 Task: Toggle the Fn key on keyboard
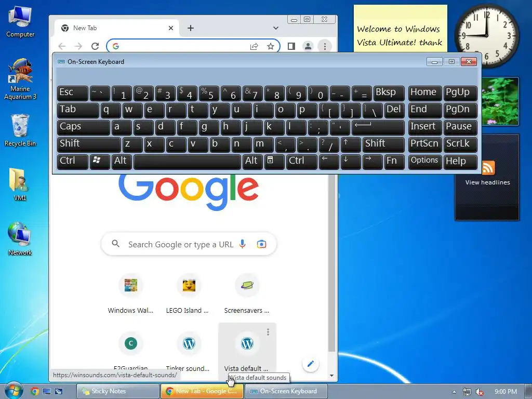tap(394, 162)
